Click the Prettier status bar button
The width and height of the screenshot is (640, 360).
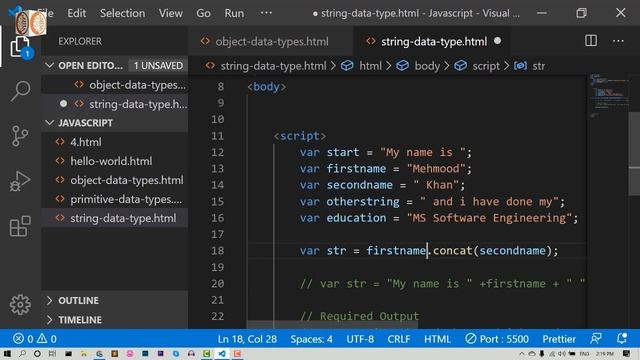pyautogui.click(x=559, y=339)
